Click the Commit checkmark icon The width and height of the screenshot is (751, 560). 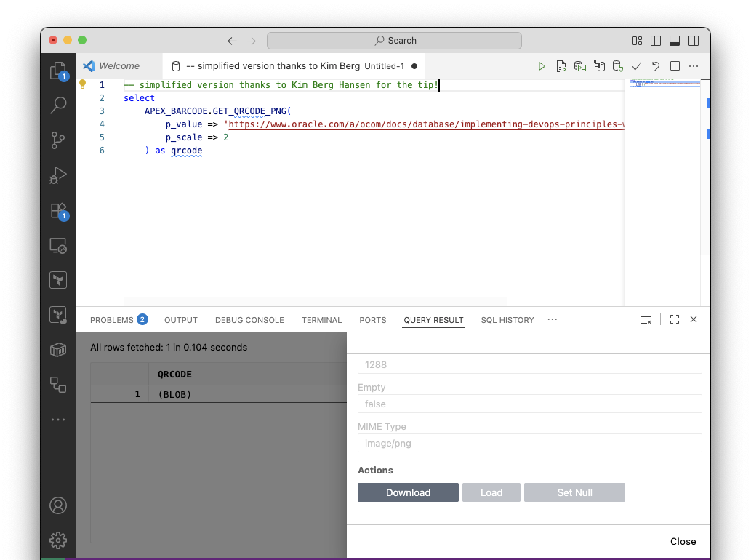tap(637, 66)
